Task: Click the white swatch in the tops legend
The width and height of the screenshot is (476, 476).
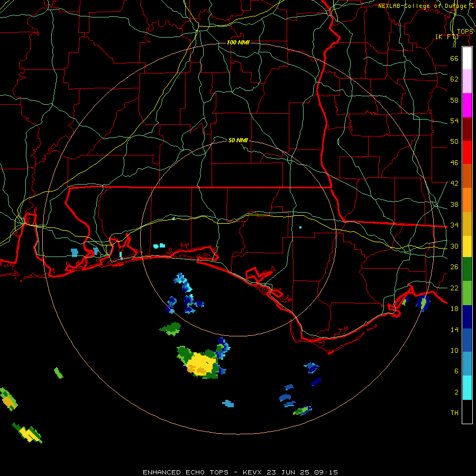Action: point(467,58)
